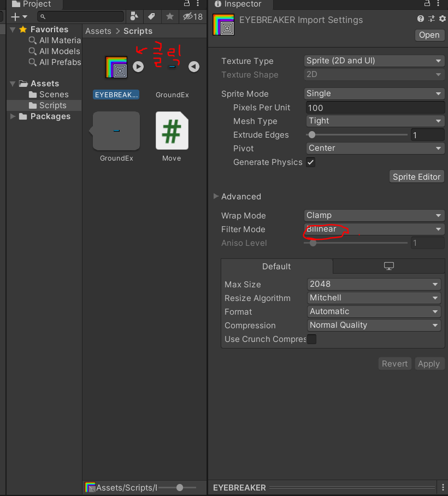Select the EYEBREAKER texture asset thumbnail

[116, 67]
